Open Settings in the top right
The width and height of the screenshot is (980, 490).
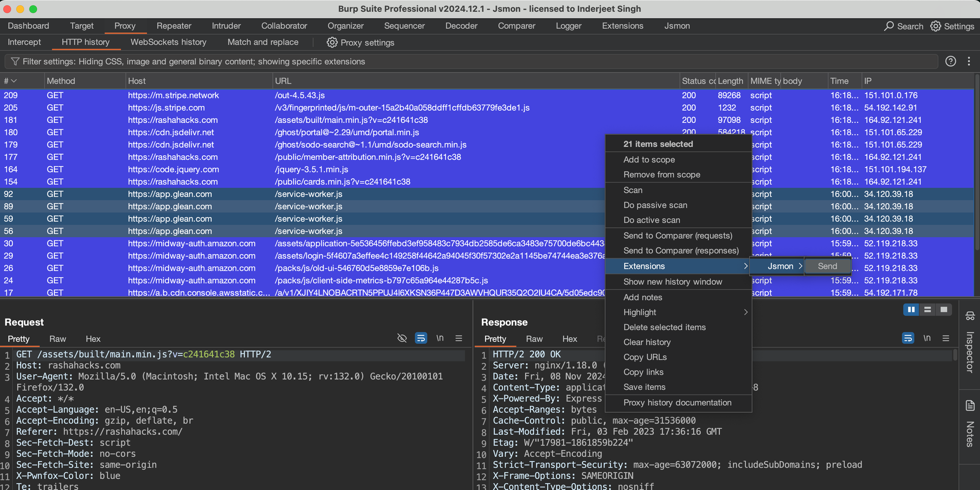(953, 26)
